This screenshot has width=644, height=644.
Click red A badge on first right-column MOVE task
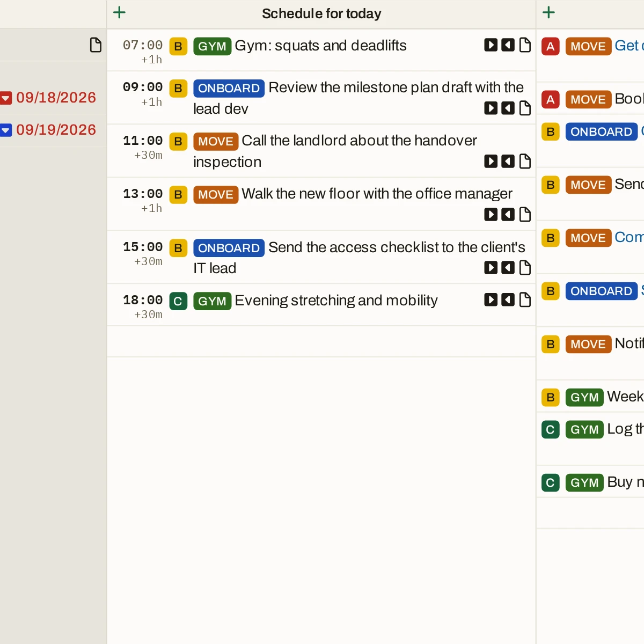551,46
